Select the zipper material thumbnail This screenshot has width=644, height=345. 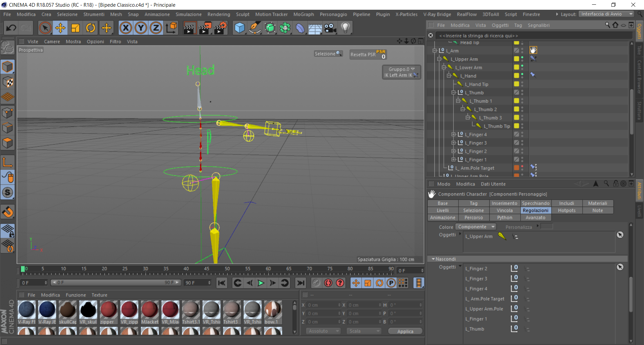[x=108, y=312]
